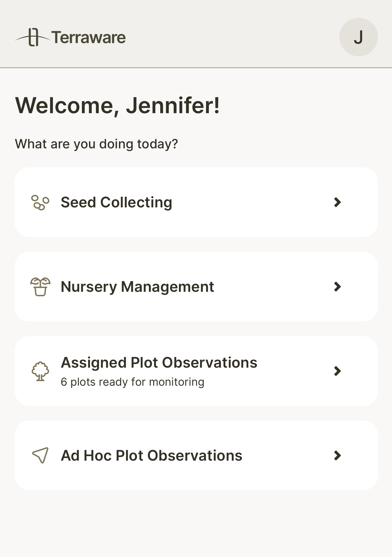
Task: Choose the Ad Hoc Plot Observations title
Action: (x=152, y=455)
